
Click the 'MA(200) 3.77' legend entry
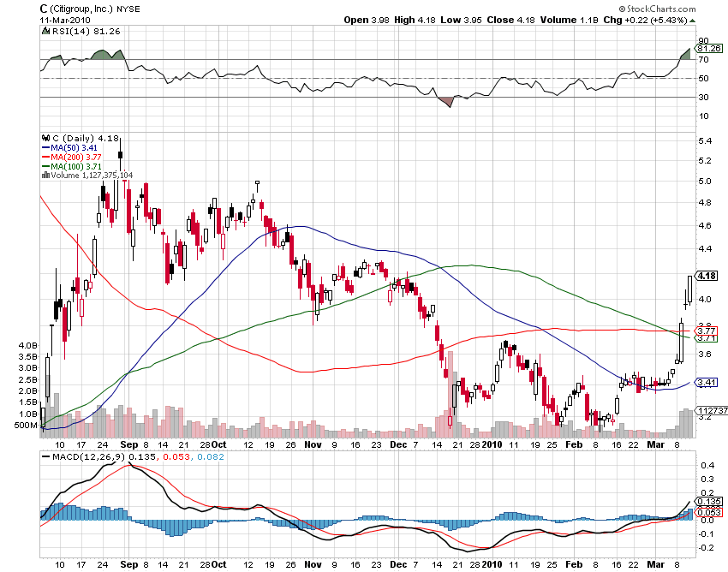click(x=75, y=157)
